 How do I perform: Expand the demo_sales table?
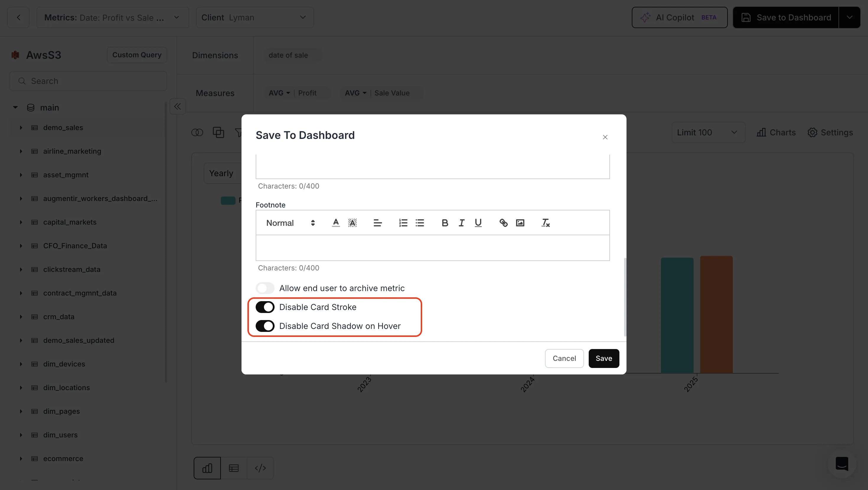pyautogui.click(x=21, y=128)
